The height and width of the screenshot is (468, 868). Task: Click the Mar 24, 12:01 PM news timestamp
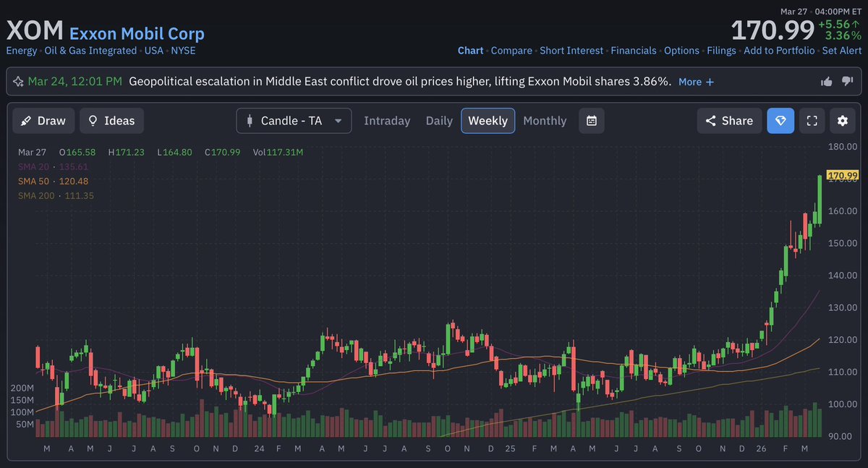coord(75,82)
